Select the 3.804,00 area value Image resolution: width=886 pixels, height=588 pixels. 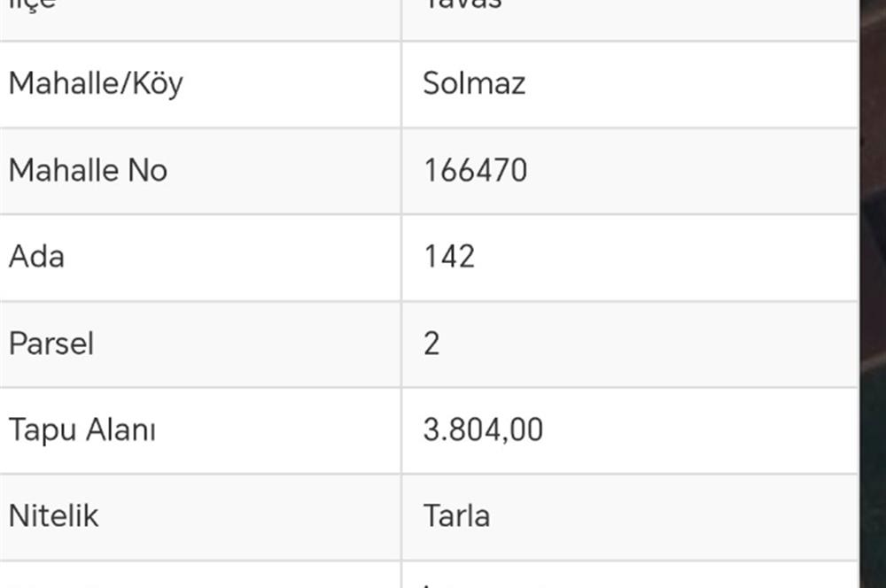(x=483, y=430)
